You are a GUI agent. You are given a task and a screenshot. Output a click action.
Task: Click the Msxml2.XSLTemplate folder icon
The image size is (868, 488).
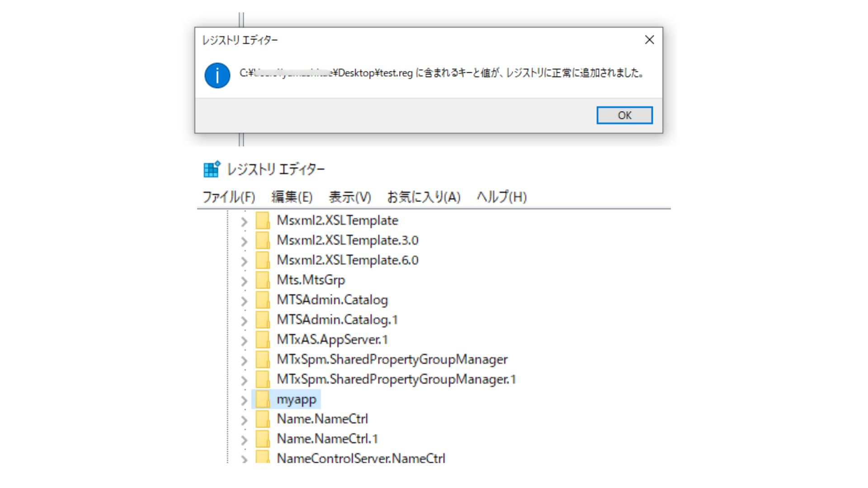(x=263, y=221)
